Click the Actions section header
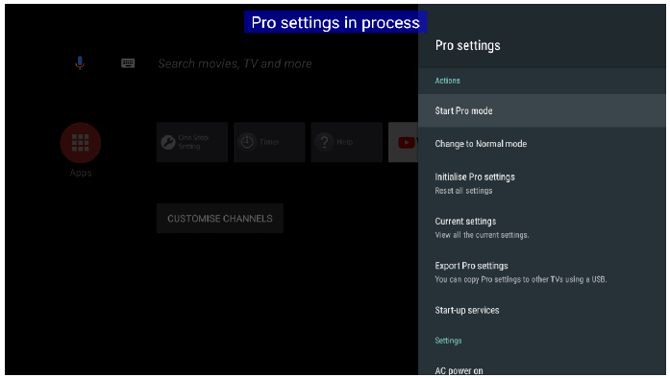670x378 pixels. click(x=447, y=81)
